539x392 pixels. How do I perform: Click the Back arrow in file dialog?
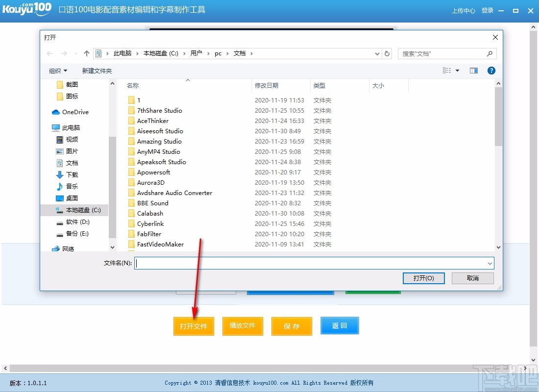pos(49,53)
